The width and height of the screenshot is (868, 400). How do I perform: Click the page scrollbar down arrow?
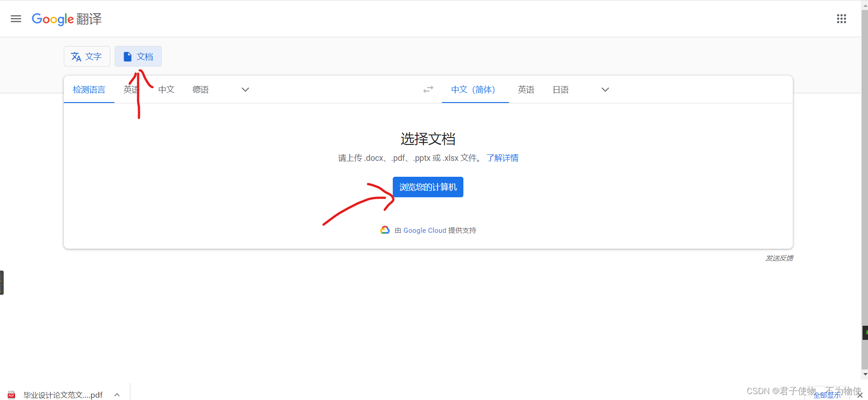click(x=864, y=374)
